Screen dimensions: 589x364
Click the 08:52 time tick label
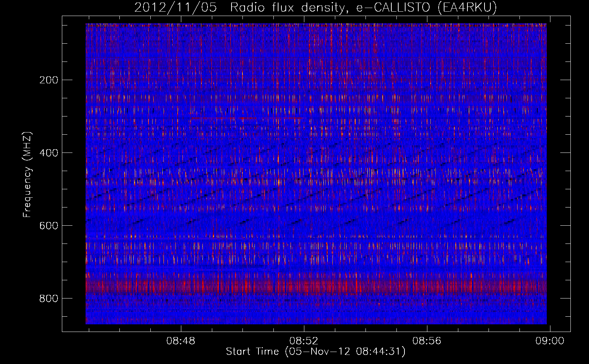click(x=304, y=341)
